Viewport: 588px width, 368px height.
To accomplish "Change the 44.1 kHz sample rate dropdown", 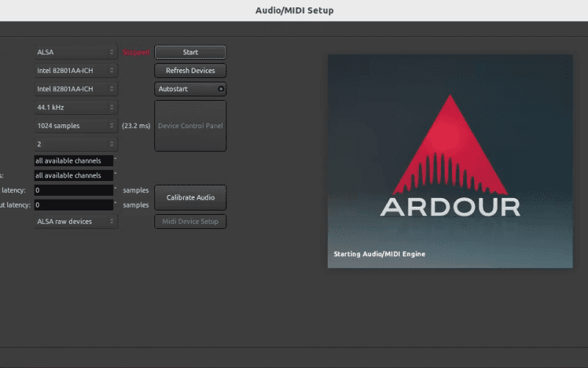I will (76, 107).
